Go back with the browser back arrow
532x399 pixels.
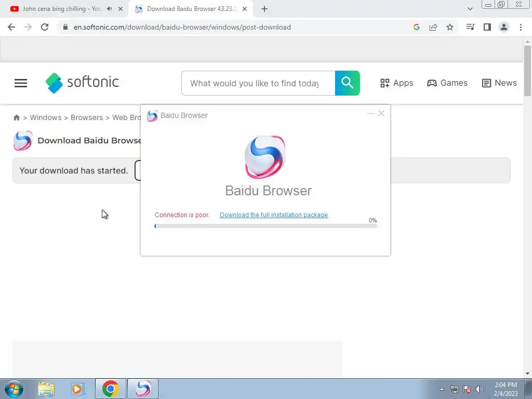11,27
